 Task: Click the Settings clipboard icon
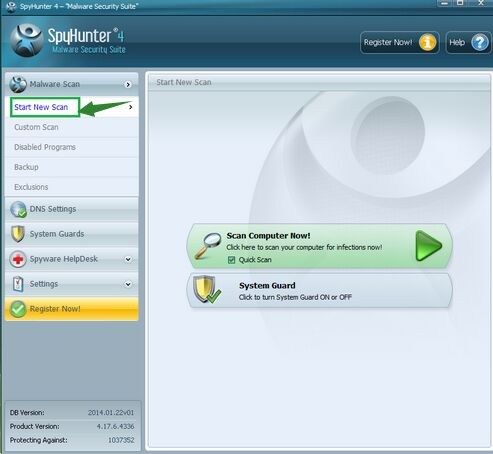click(x=18, y=284)
